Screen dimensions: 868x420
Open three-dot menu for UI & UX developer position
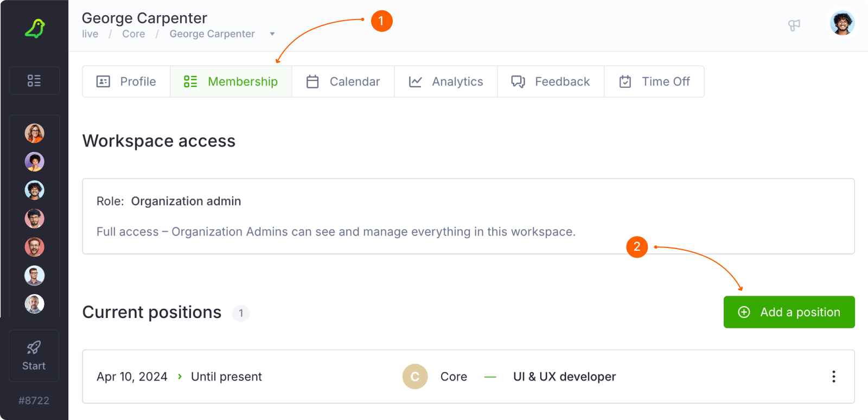point(833,377)
